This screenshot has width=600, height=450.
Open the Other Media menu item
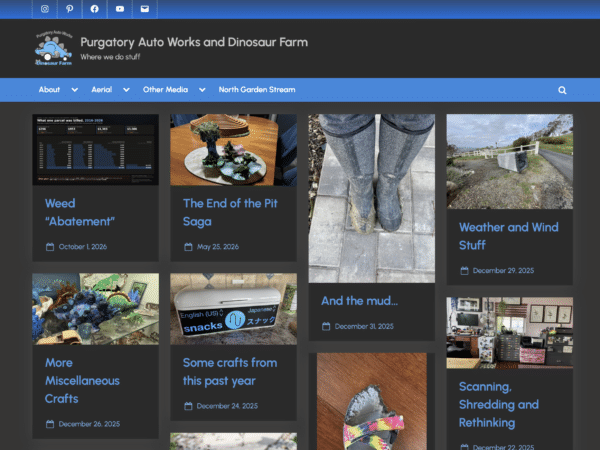click(x=165, y=90)
